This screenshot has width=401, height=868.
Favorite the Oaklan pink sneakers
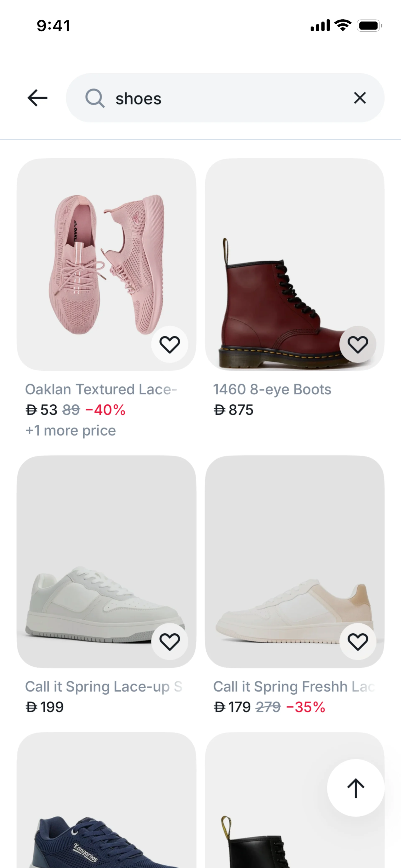pyautogui.click(x=170, y=344)
